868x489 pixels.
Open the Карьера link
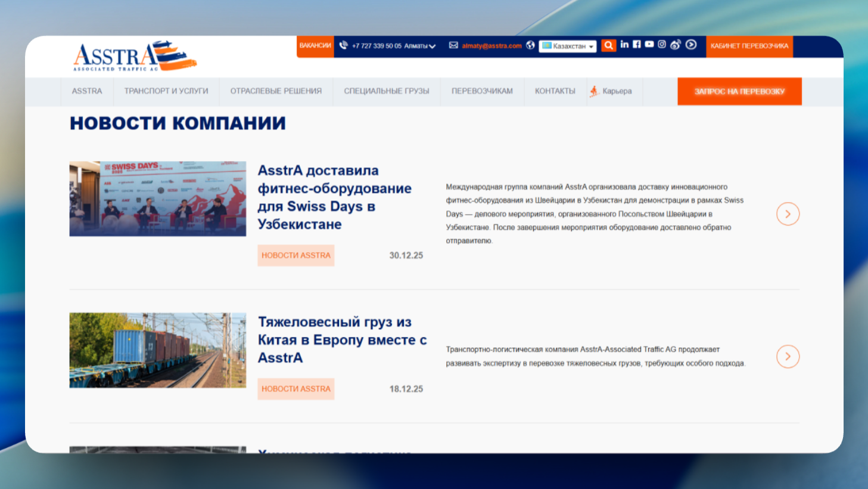pyautogui.click(x=617, y=91)
